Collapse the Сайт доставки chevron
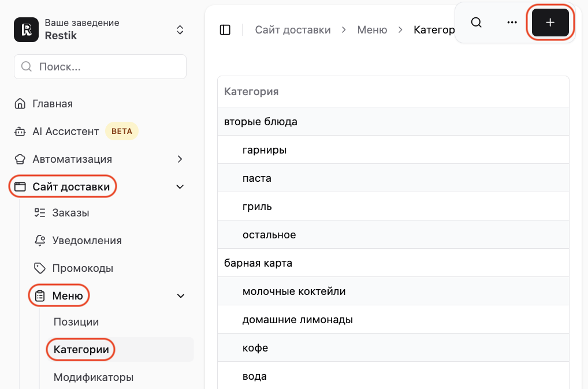Viewport: 588px width, 389px height. (x=180, y=186)
